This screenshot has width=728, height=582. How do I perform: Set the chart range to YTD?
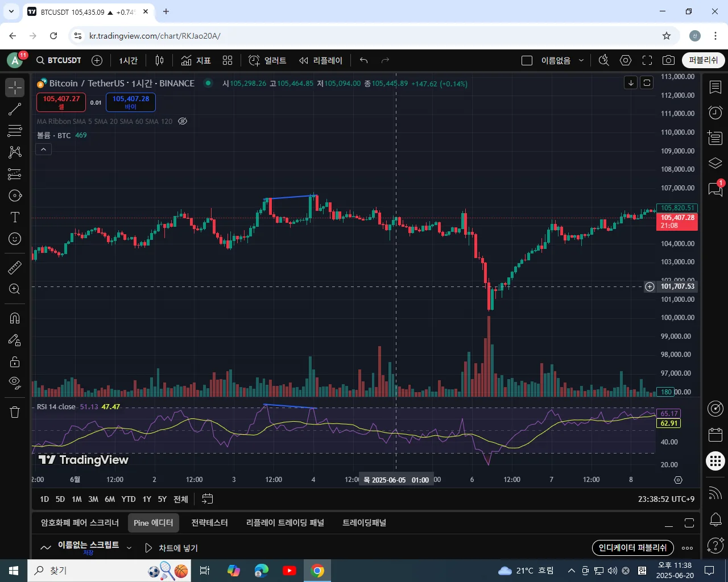coord(129,499)
